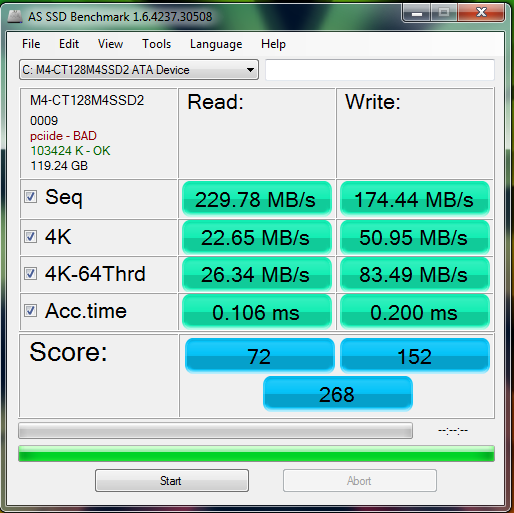
Task: Open the File menu
Action: tap(31, 44)
